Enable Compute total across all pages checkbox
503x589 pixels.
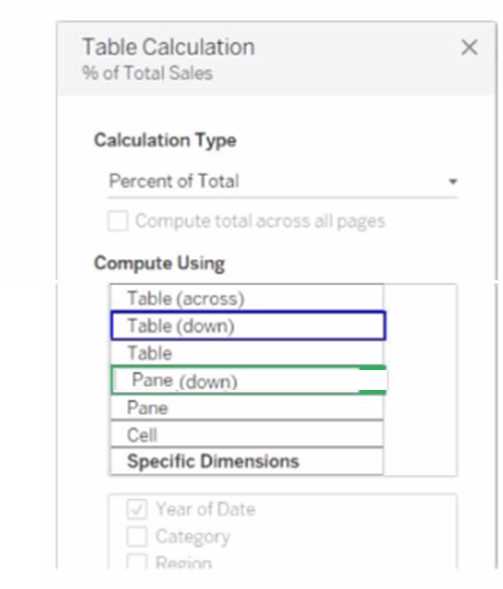point(118,221)
